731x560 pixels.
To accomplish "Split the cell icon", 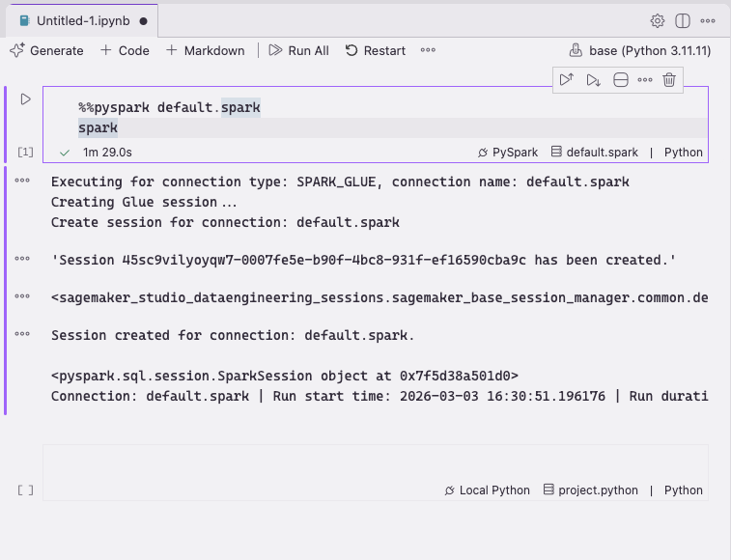I will pos(621,80).
